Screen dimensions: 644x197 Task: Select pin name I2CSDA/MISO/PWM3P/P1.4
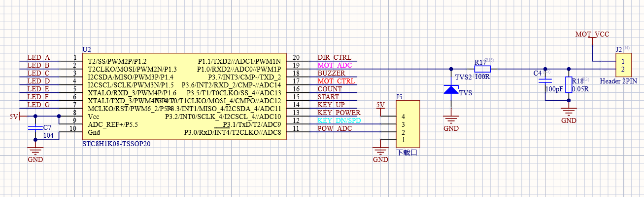(x=131, y=77)
